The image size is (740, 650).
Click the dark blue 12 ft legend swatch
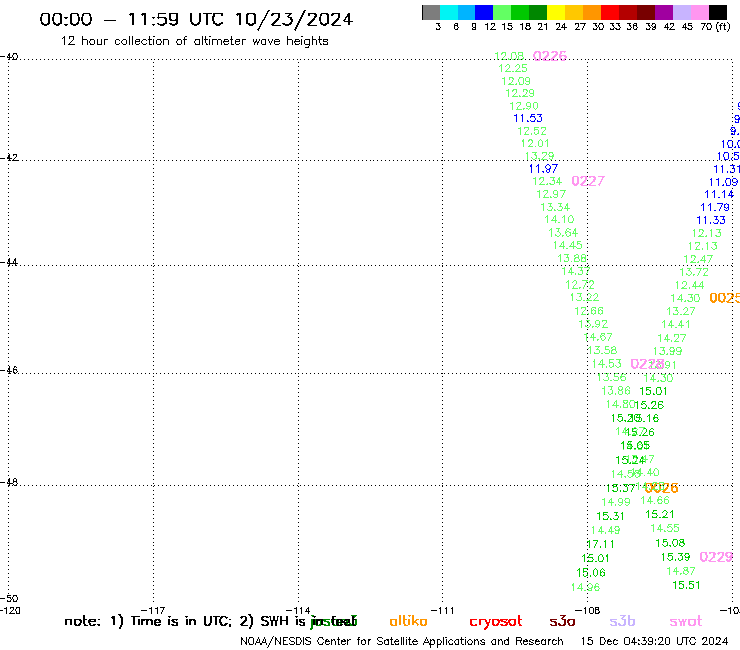[484, 12]
